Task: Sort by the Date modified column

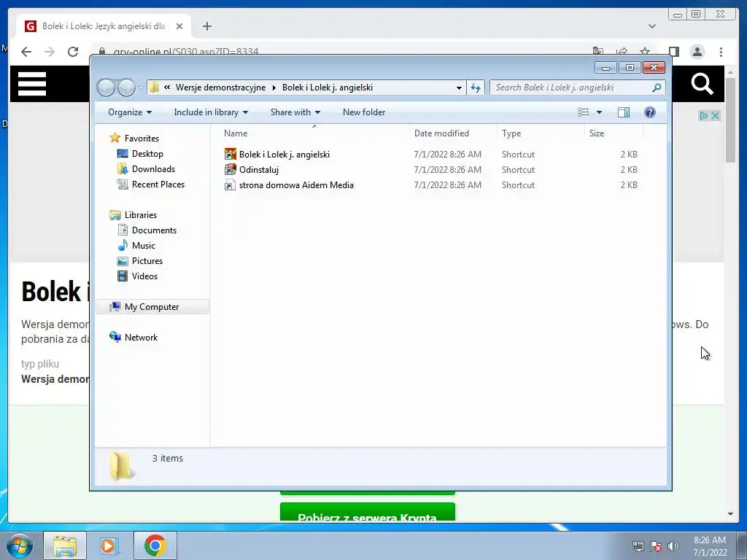Action: pyautogui.click(x=453, y=133)
